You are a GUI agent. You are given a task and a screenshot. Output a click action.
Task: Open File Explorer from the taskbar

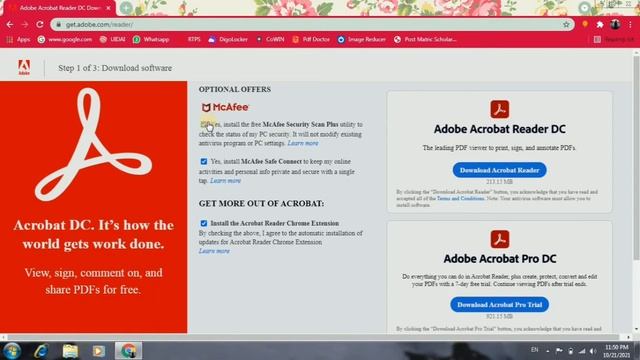(70, 351)
